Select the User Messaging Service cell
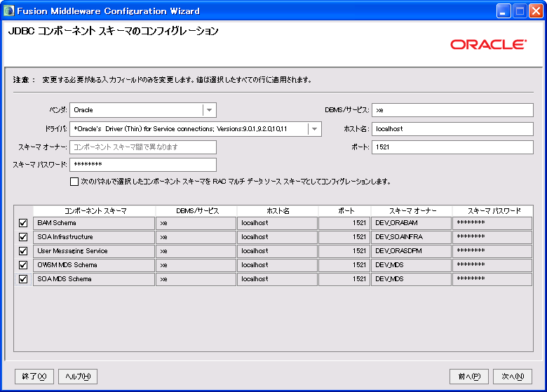This screenshot has height=392, width=547. pyautogui.click(x=94, y=251)
